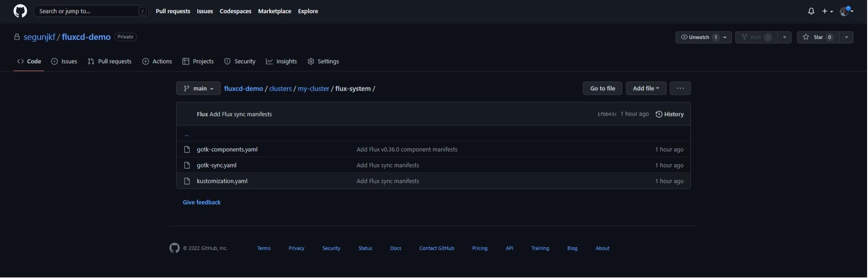Open the notifications bell
Viewport: 868px width, 278px height.
tap(812, 11)
